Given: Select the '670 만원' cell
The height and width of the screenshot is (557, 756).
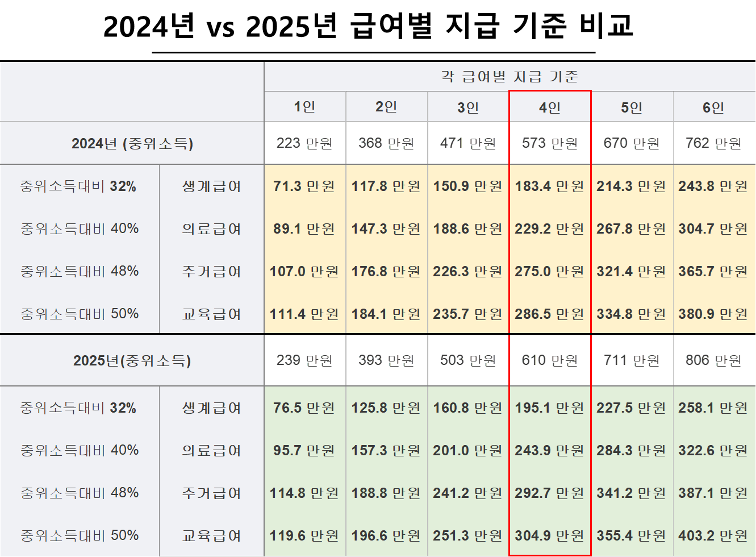Looking at the screenshot, I should tap(632, 143).
